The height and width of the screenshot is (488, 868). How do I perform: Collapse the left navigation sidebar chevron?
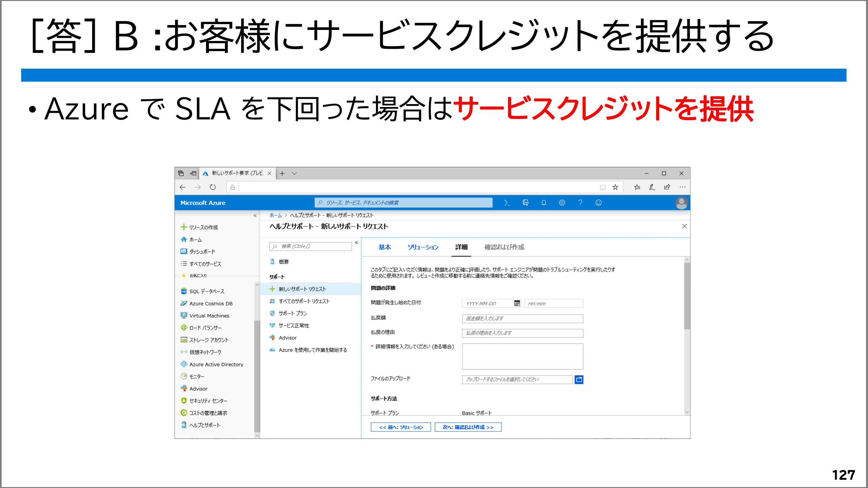(255, 216)
